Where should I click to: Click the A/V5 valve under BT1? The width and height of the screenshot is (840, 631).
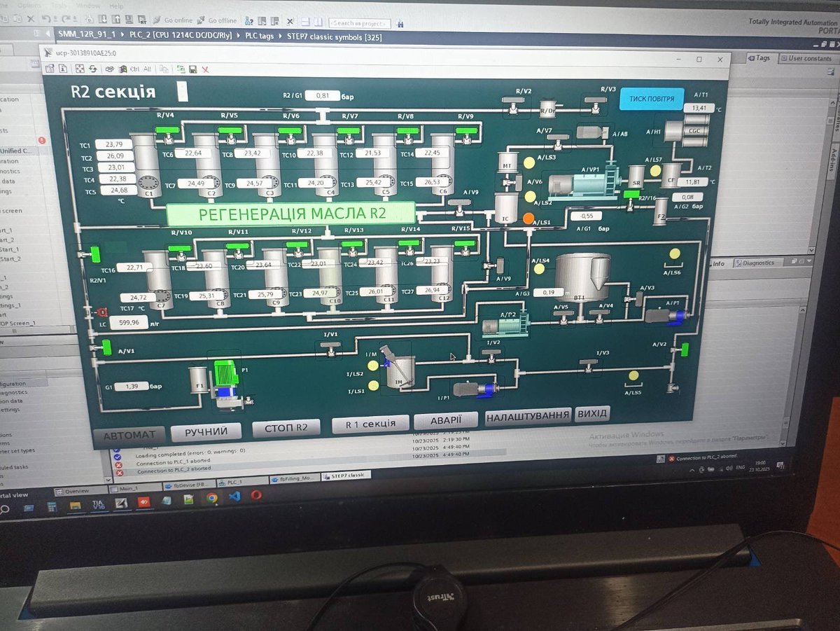coord(563,317)
